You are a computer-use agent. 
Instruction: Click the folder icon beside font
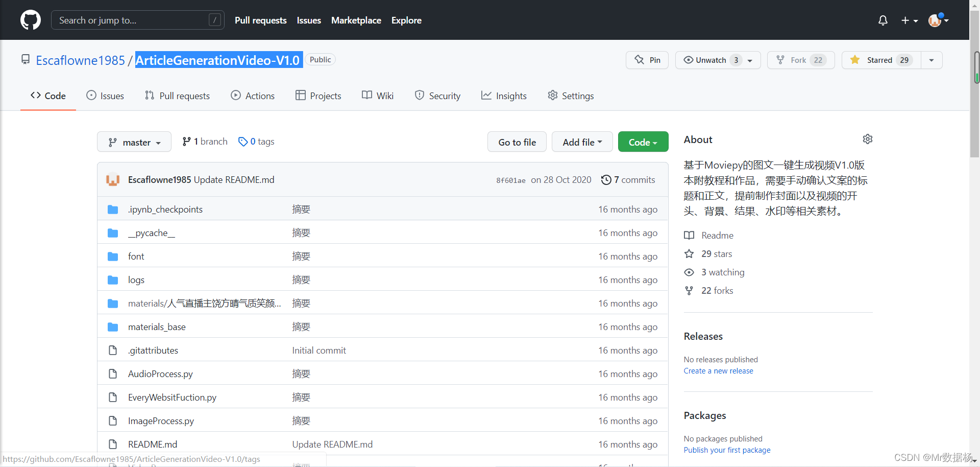click(x=113, y=256)
